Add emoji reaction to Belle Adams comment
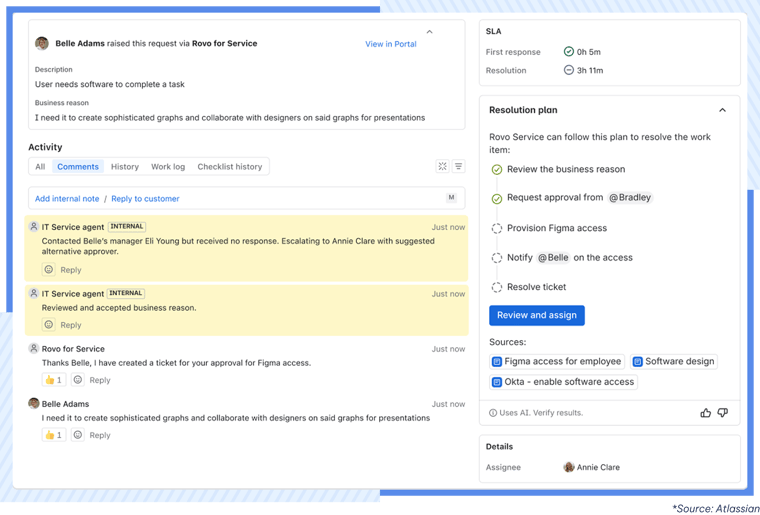760x515 pixels. [78, 435]
